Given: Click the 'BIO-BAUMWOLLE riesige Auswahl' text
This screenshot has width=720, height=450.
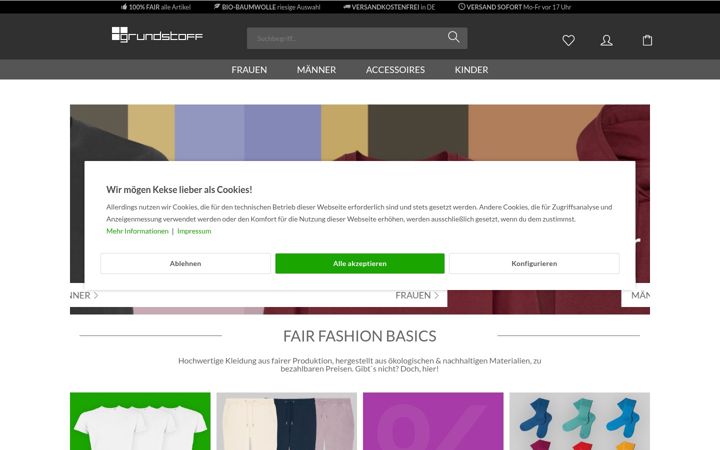Looking at the screenshot, I should pyautogui.click(x=271, y=7).
